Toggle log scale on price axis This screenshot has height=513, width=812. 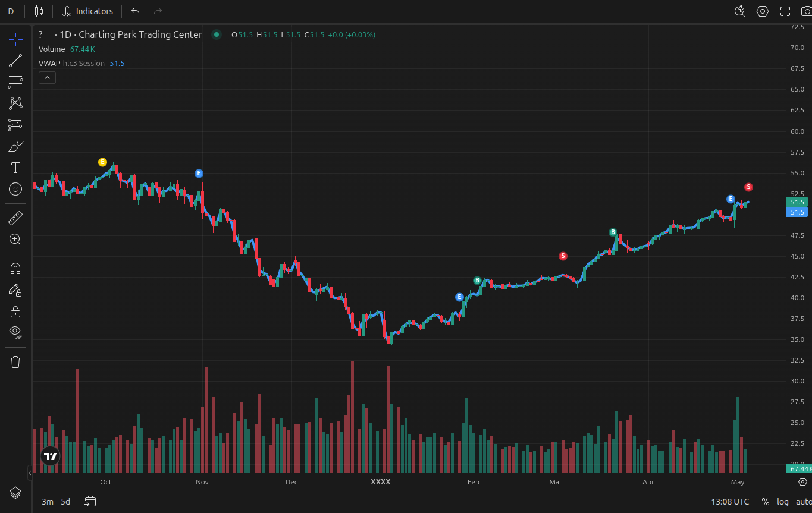tap(783, 502)
